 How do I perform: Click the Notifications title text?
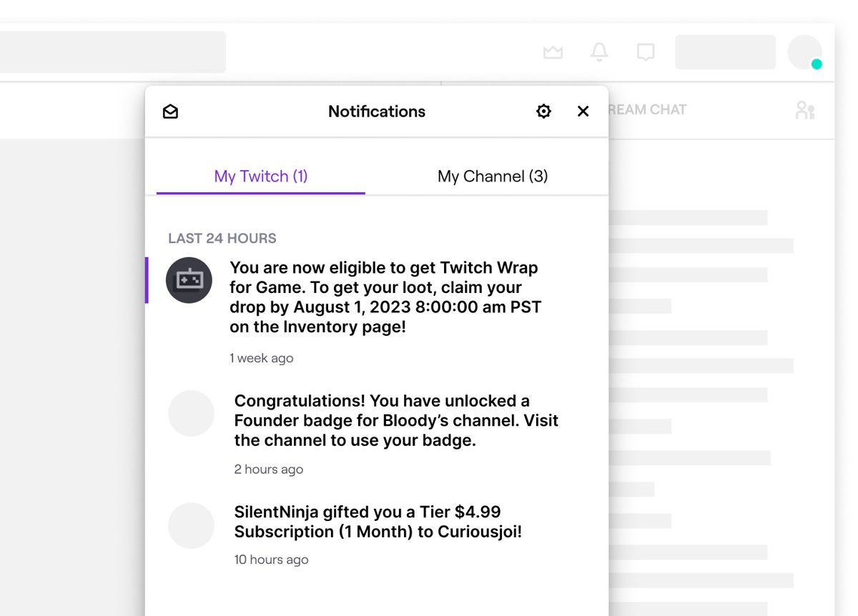(x=377, y=111)
